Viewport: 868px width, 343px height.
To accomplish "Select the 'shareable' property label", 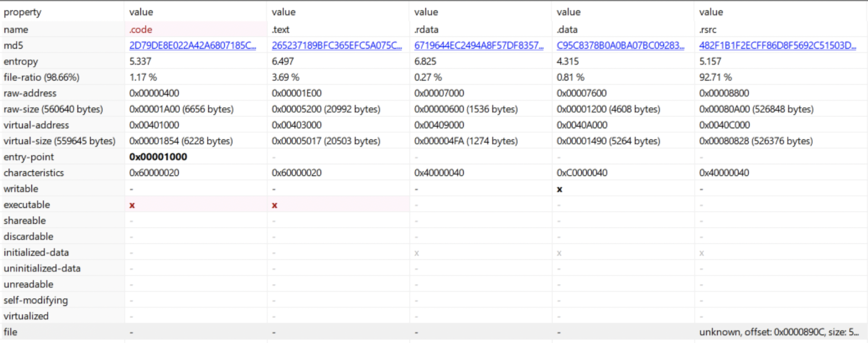I will [25, 220].
